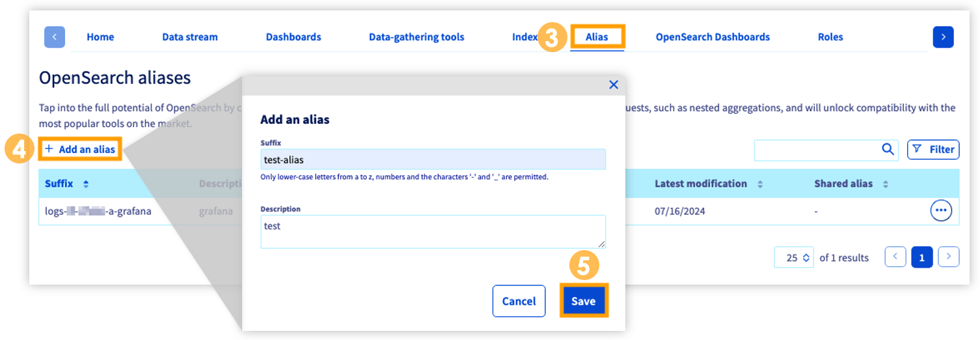Open the Dashboards tab
The width and height of the screenshot is (980, 340).
(x=293, y=37)
